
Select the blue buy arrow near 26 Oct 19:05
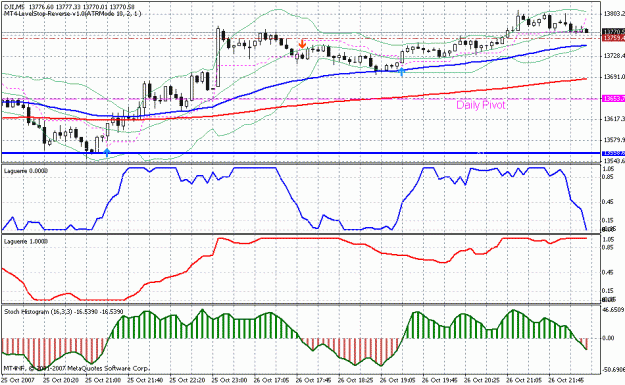402,72
